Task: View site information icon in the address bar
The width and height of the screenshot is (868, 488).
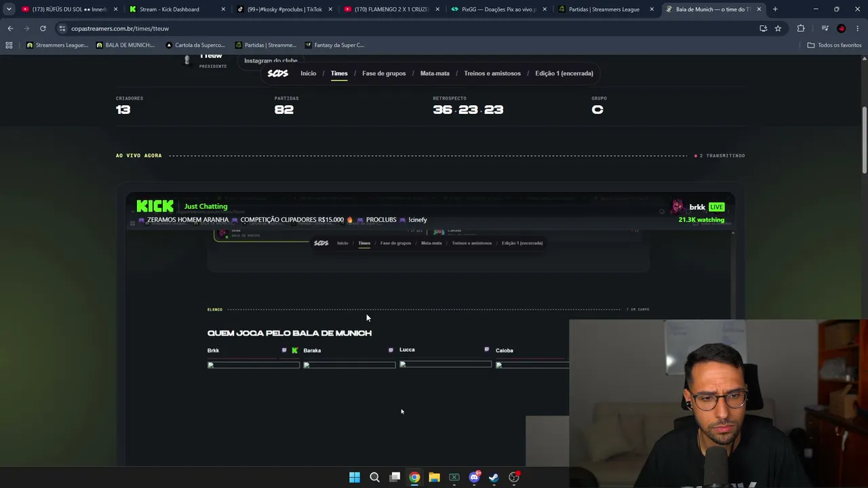Action: [62, 28]
